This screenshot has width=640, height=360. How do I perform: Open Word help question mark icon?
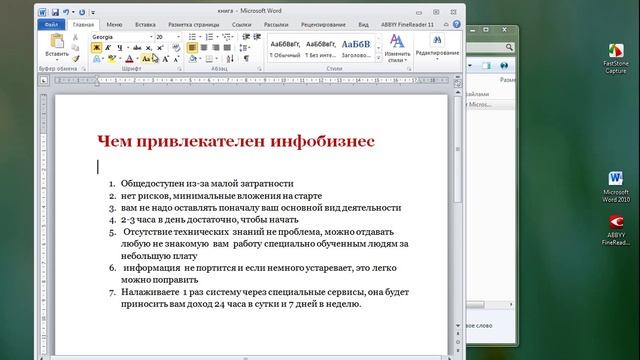(457, 24)
